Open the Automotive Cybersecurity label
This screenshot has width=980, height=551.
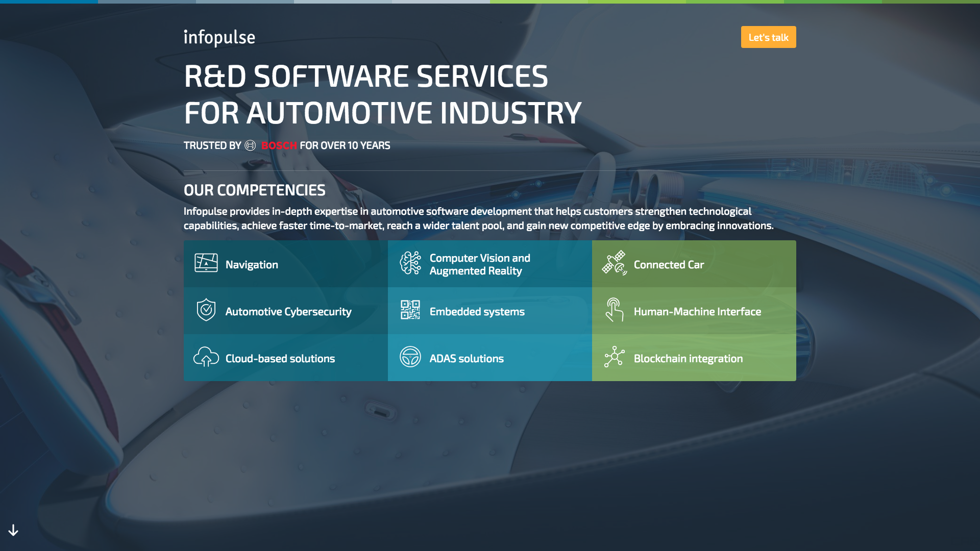[288, 312]
